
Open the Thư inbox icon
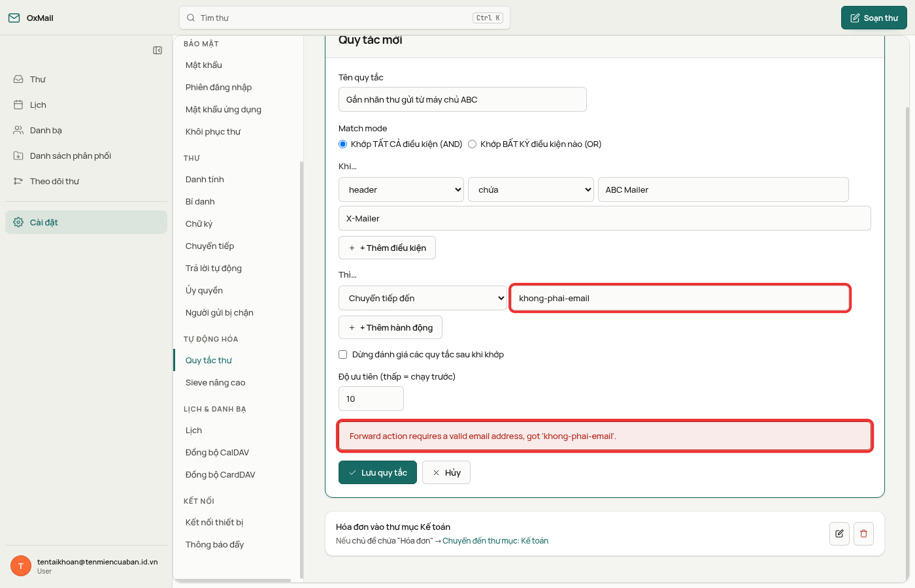[18, 79]
